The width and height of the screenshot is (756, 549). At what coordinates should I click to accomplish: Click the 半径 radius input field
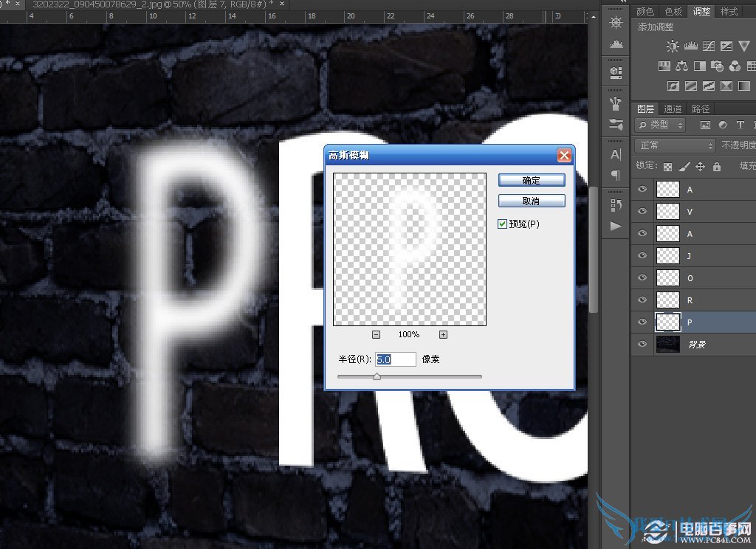tap(396, 359)
